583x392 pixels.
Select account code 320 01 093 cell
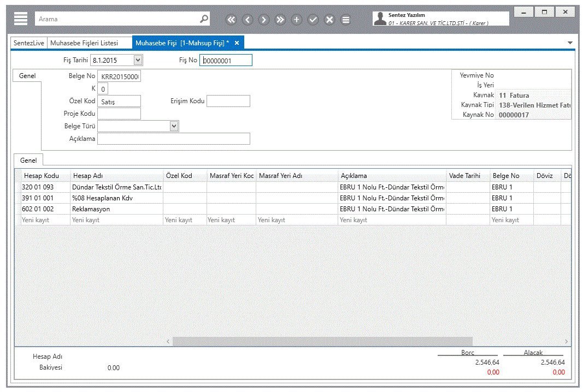point(45,187)
